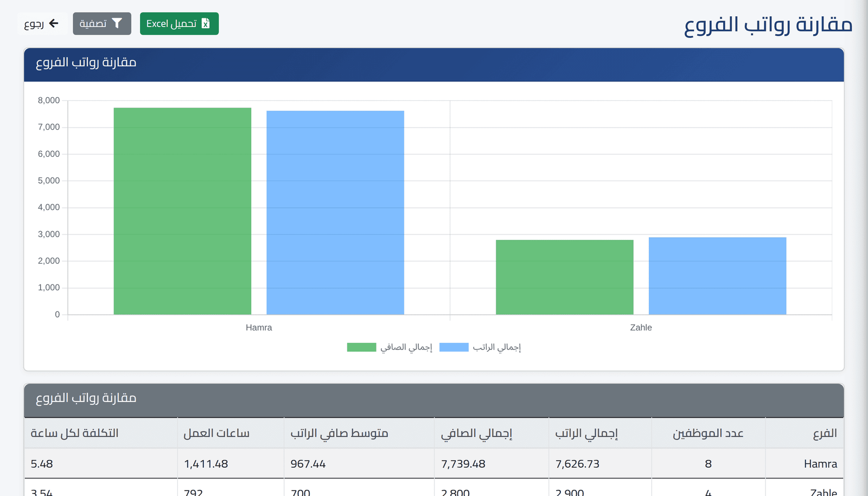Click the إجمالي الراتب column header
This screenshot has height=496, width=868.
click(600, 433)
